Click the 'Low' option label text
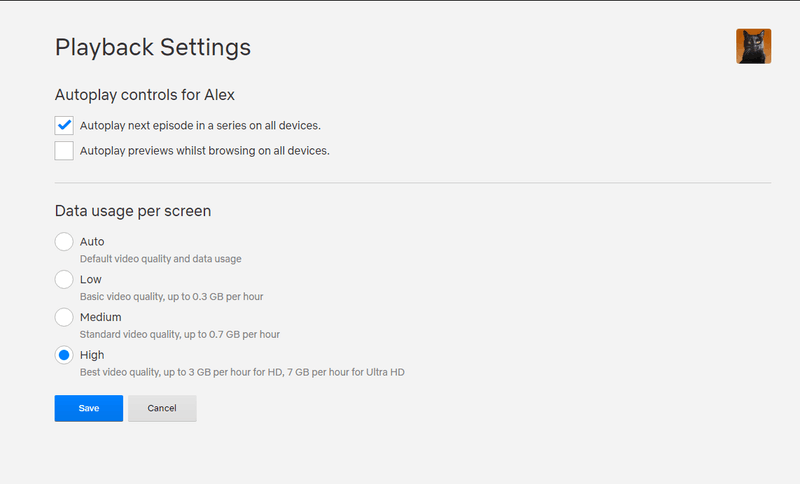The height and width of the screenshot is (484, 800). 91,280
